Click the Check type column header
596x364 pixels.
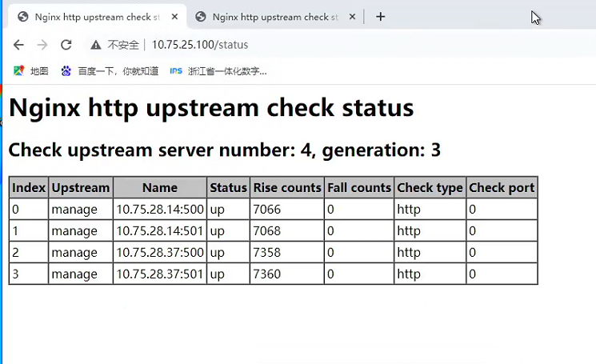coord(430,187)
